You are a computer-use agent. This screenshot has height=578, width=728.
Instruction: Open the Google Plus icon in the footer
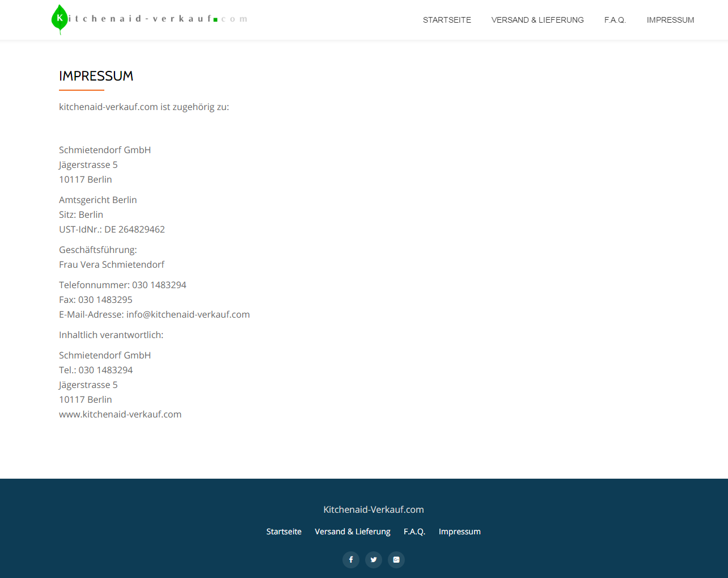coord(396,560)
